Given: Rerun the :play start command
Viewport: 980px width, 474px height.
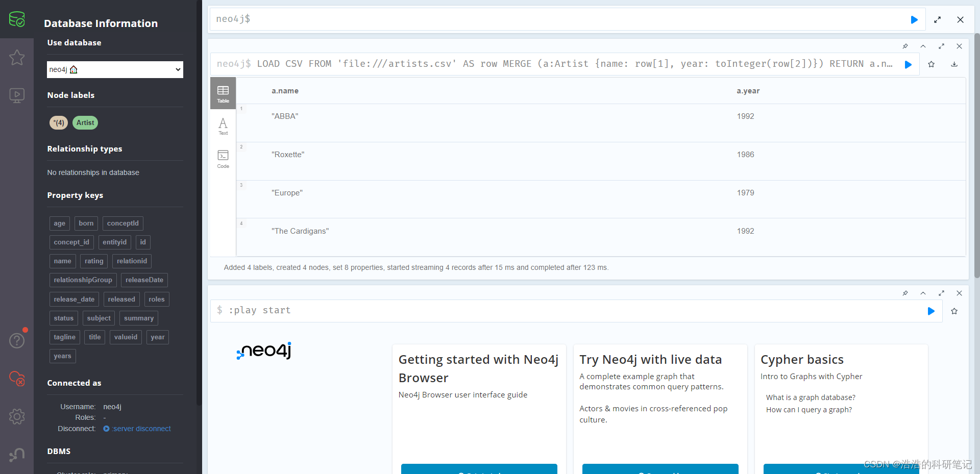Looking at the screenshot, I should click(931, 311).
